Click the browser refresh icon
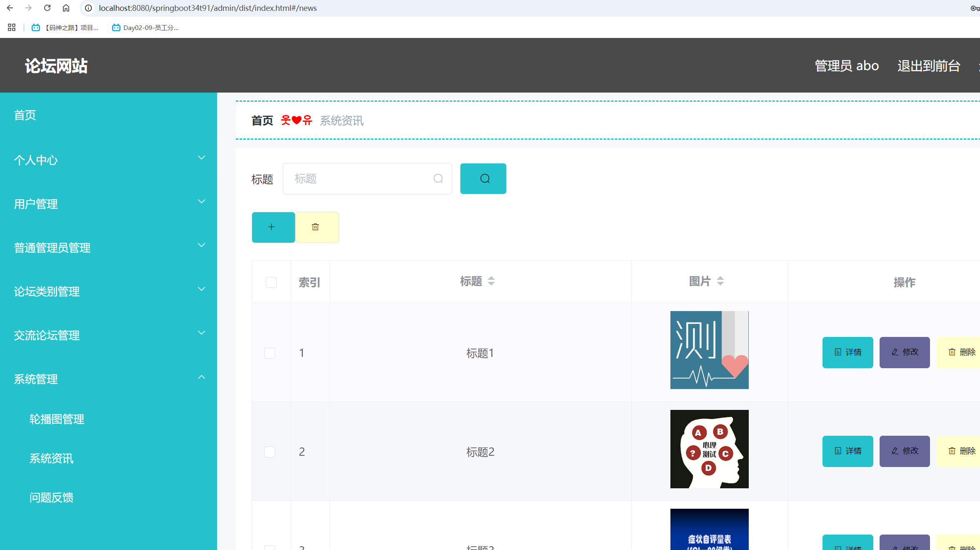This screenshot has width=980, height=550. click(47, 8)
